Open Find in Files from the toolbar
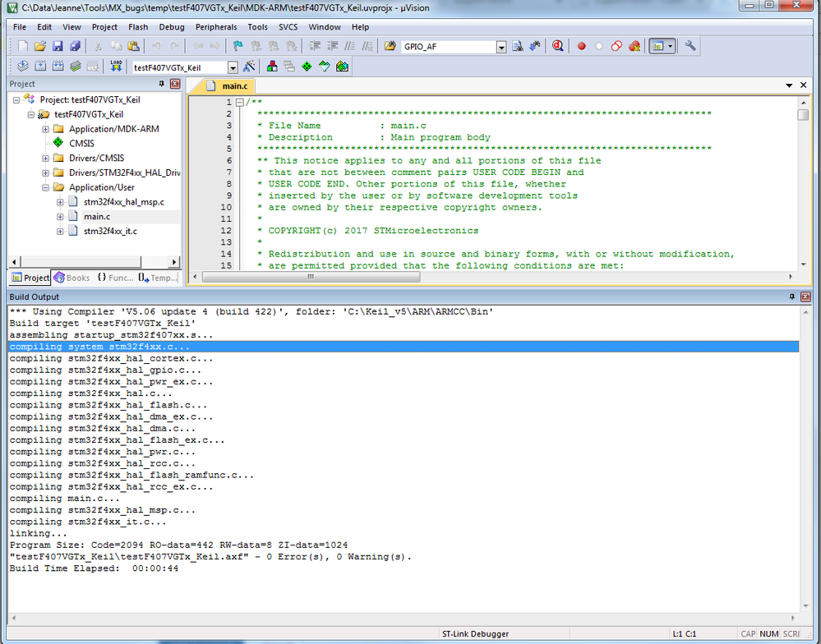Image resolution: width=821 pixels, height=644 pixels. [x=390, y=46]
